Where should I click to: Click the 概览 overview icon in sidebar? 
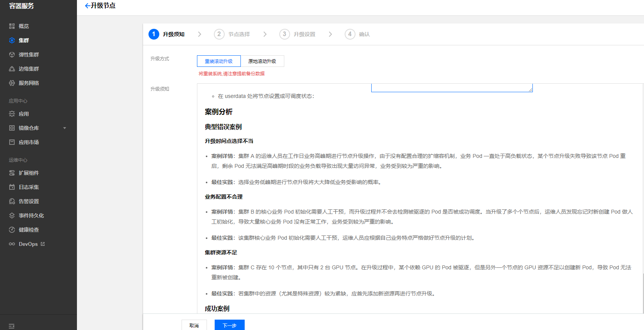[12, 26]
